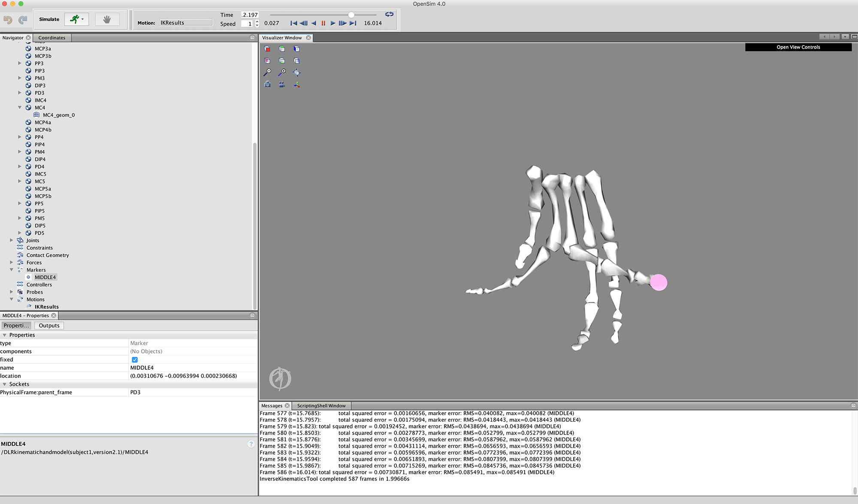This screenshot has width=858, height=504.
Task: Select the Messages tab
Action: [x=272, y=406]
